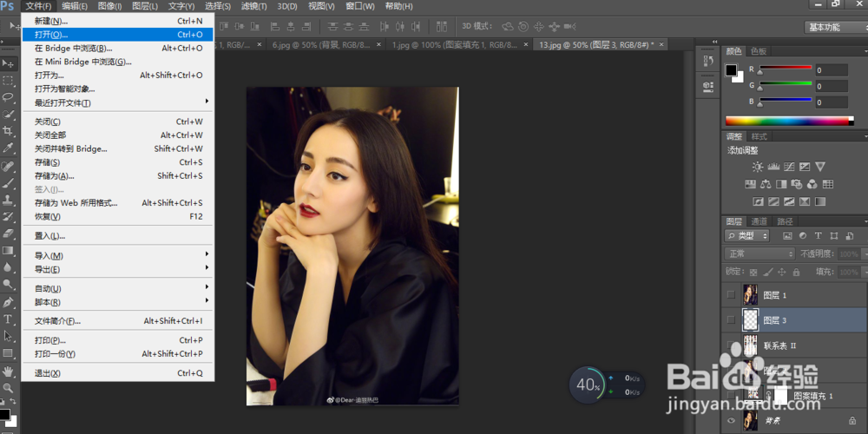Hide the 背景 layer with eye icon
The width and height of the screenshot is (868, 434).
731,421
